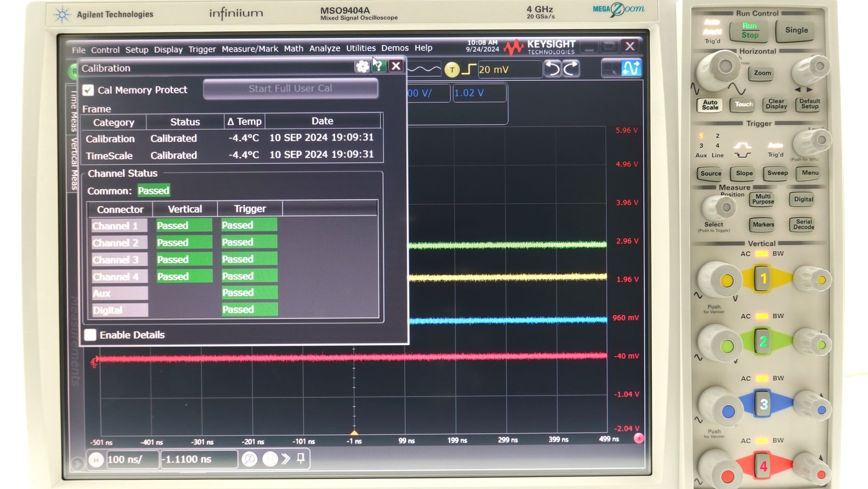868x489 pixels.
Task: Toggle the green channel 2 front-panel button
Action: pyautogui.click(x=762, y=341)
